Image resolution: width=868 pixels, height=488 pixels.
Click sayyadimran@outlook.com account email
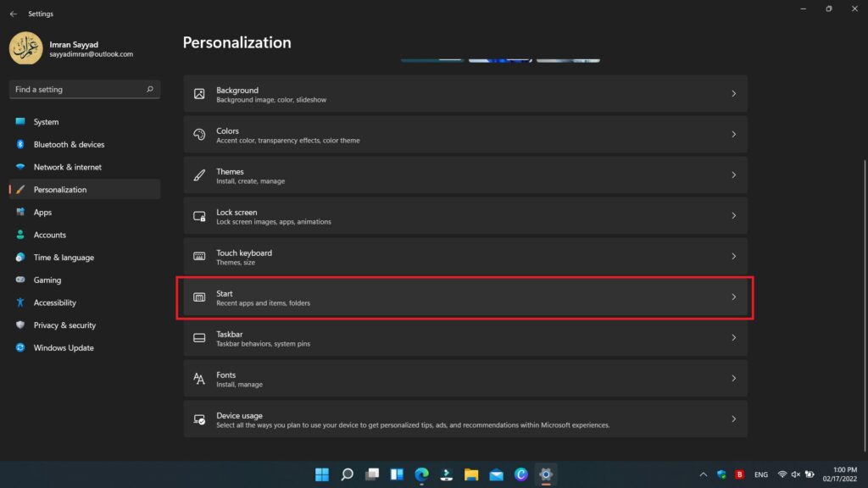(x=92, y=54)
